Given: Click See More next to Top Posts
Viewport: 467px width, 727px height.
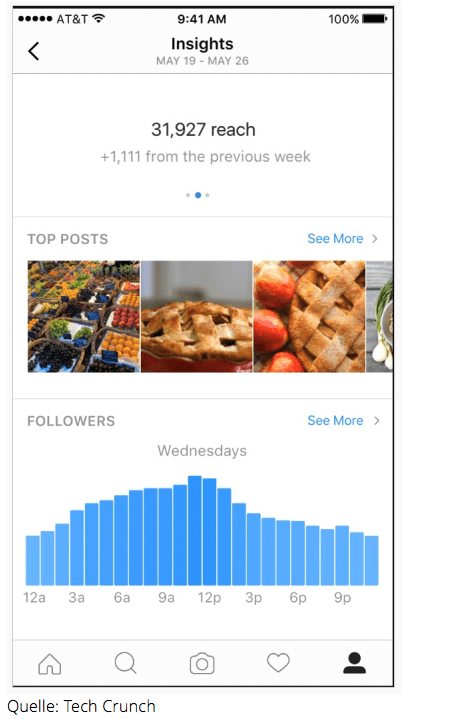Looking at the screenshot, I should tap(335, 239).
